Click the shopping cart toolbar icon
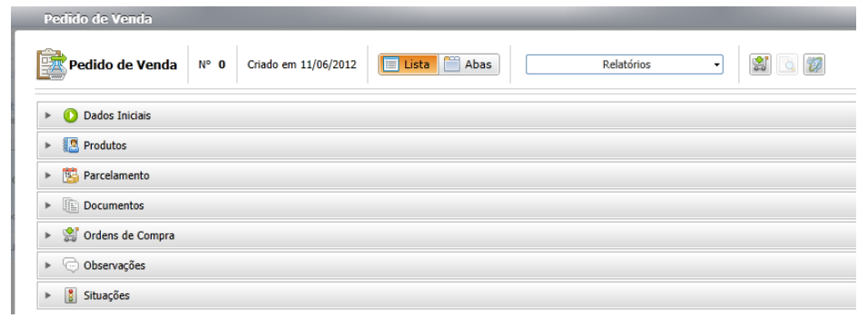868x328 pixels. [761, 65]
